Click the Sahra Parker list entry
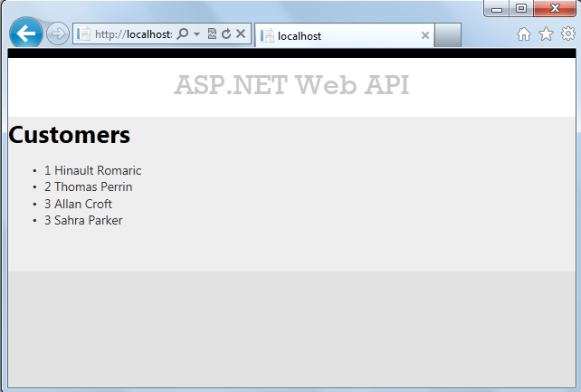This screenshot has height=392, width=581. [x=82, y=220]
